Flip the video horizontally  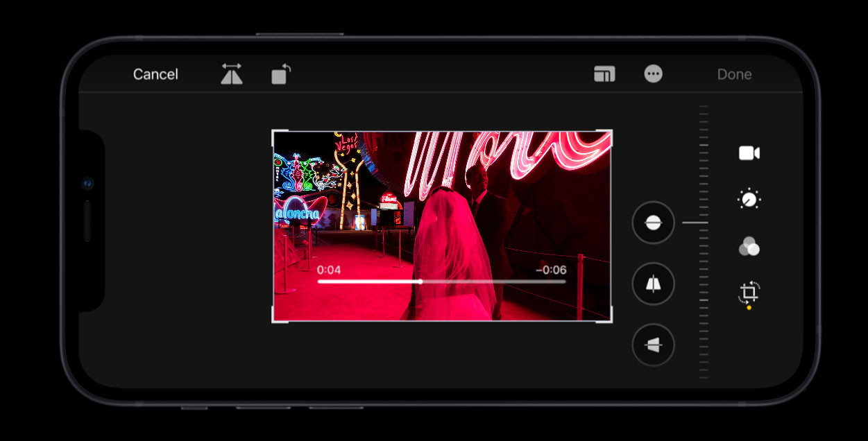(x=232, y=73)
